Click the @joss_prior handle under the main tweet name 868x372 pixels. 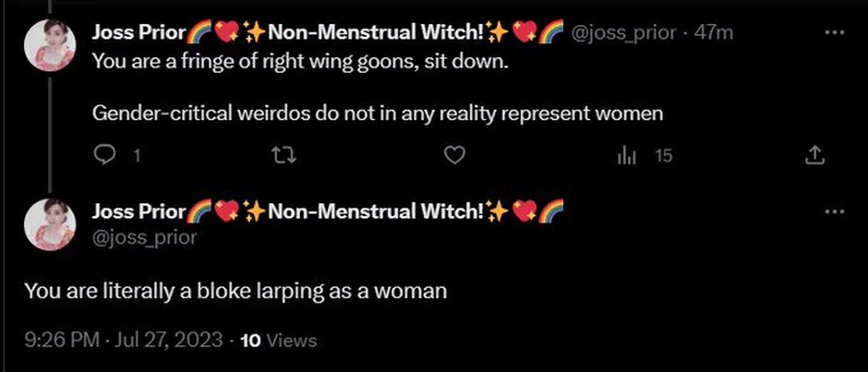tap(144, 237)
